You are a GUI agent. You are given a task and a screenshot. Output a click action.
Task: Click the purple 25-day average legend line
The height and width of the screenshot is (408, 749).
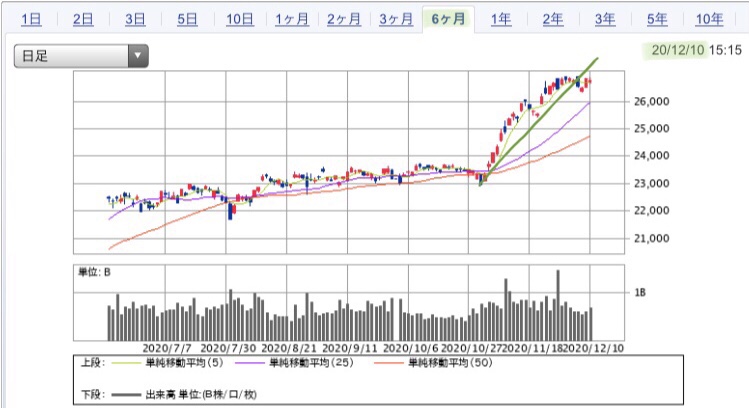click(x=250, y=363)
